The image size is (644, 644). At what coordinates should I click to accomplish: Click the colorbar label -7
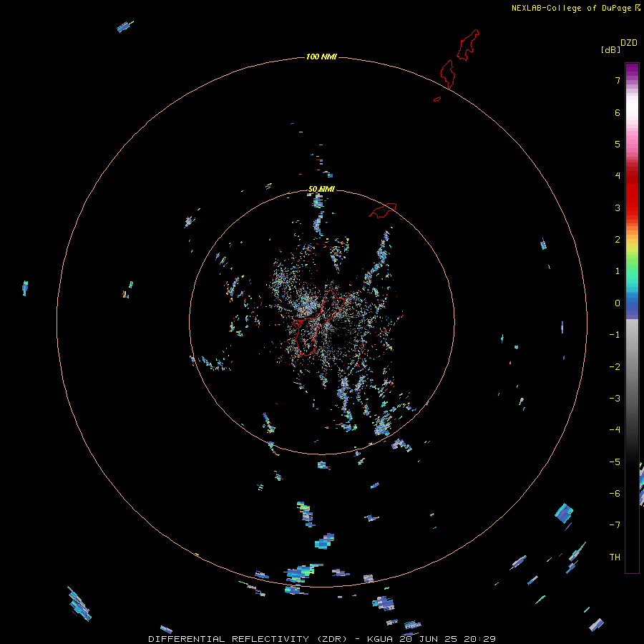(x=615, y=525)
